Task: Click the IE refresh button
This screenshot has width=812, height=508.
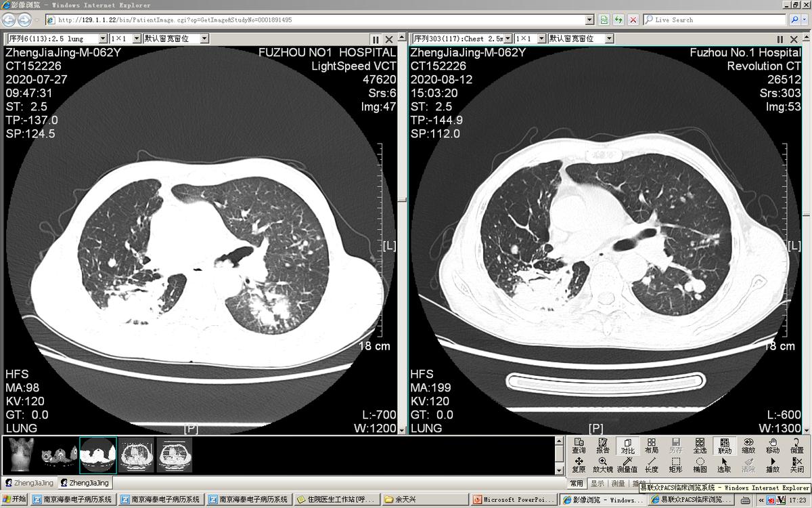Action: (618, 20)
